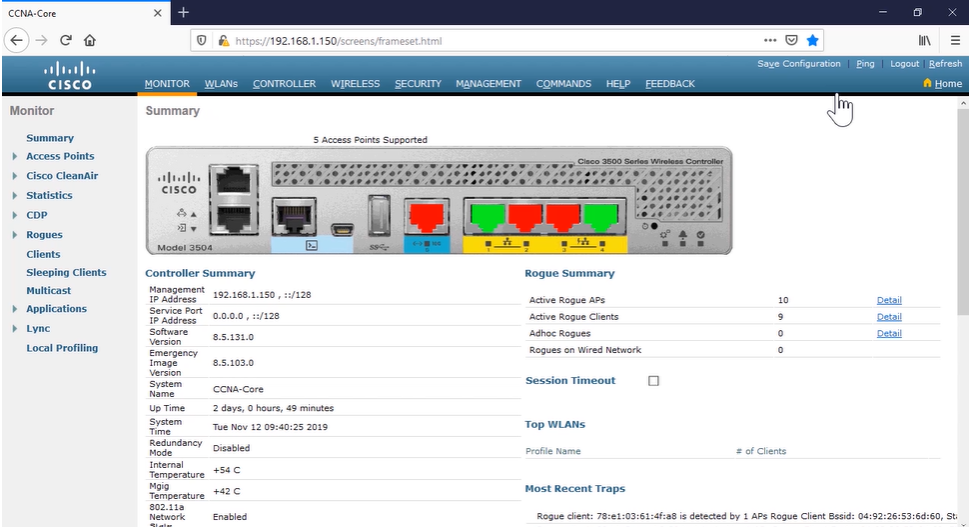Open the browser home page icon
Image resolution: width=970 pixels, height=527 pixels.
tap(90, 41)
